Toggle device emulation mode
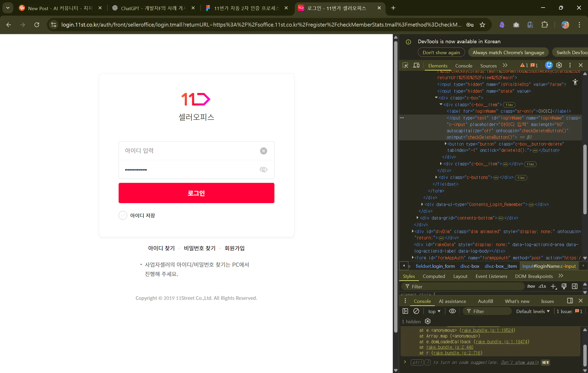The width and height of the screenshot is (588, 373). tap(416, 65)
